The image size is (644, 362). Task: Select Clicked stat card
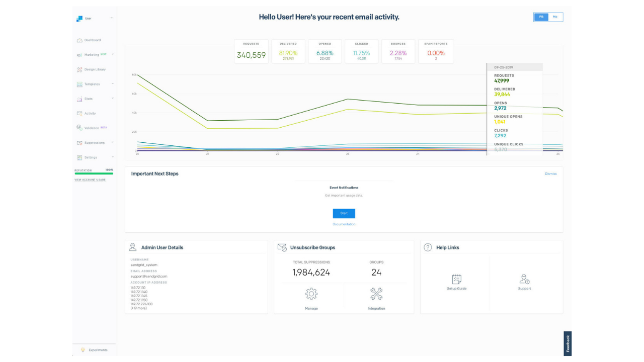coord(361,51)
